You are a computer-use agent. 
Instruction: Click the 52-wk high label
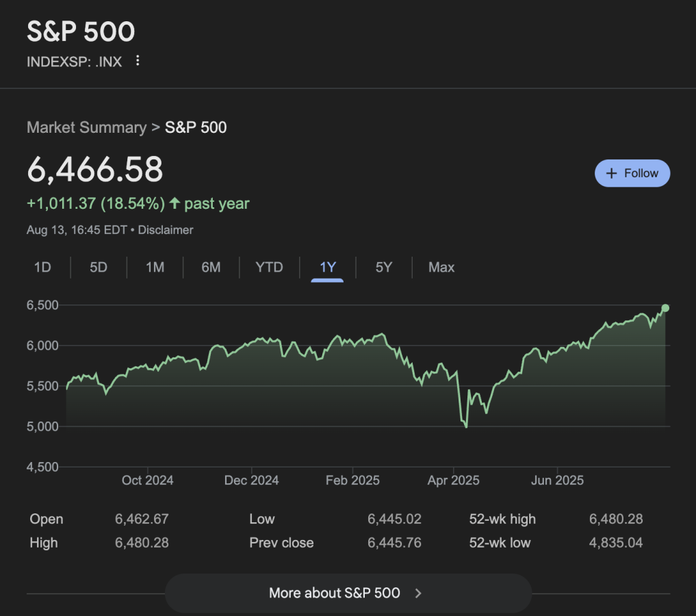pyautogui.click(x=502, y=519)
